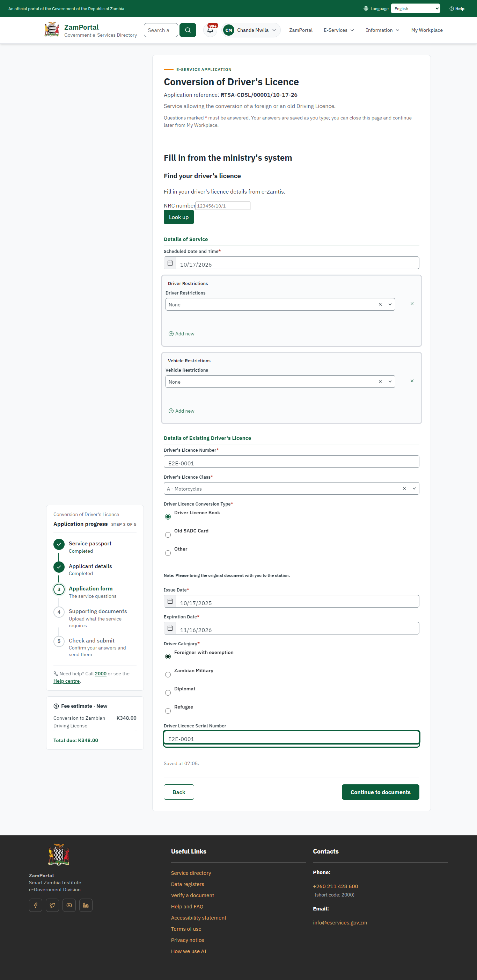Open My Workplace from the navigation
Image resolution: width=477 pixels, height=980 pixels.
[427, 30]
